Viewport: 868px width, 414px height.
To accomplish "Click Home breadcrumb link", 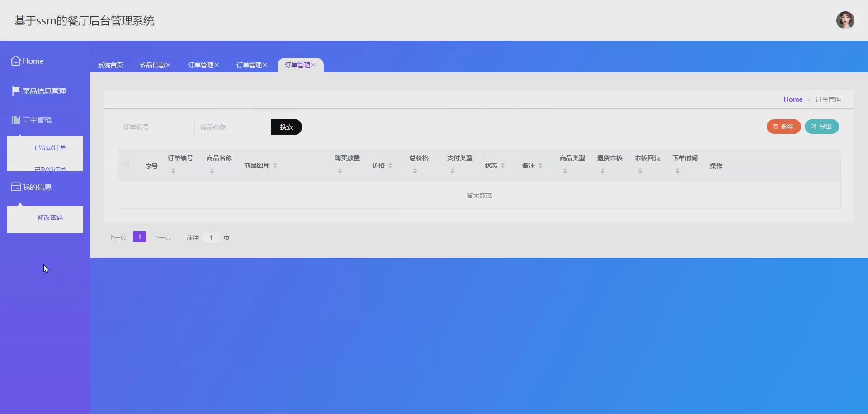I will pyautogui.click(x=793, y=99).
